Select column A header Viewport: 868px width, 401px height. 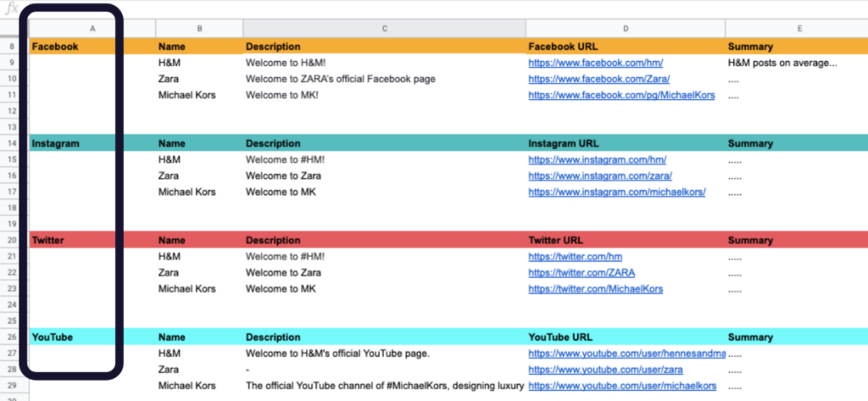(x=92, y=28)
